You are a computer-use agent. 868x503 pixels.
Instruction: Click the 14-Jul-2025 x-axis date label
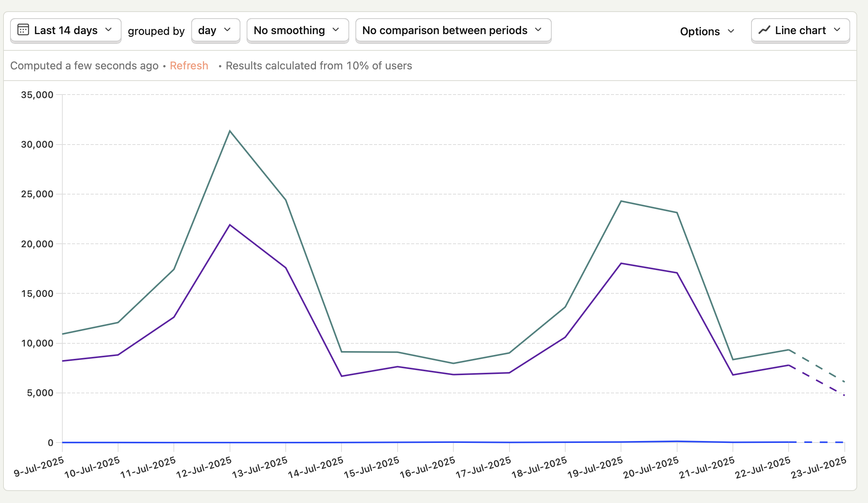click(x=316, y=467)
